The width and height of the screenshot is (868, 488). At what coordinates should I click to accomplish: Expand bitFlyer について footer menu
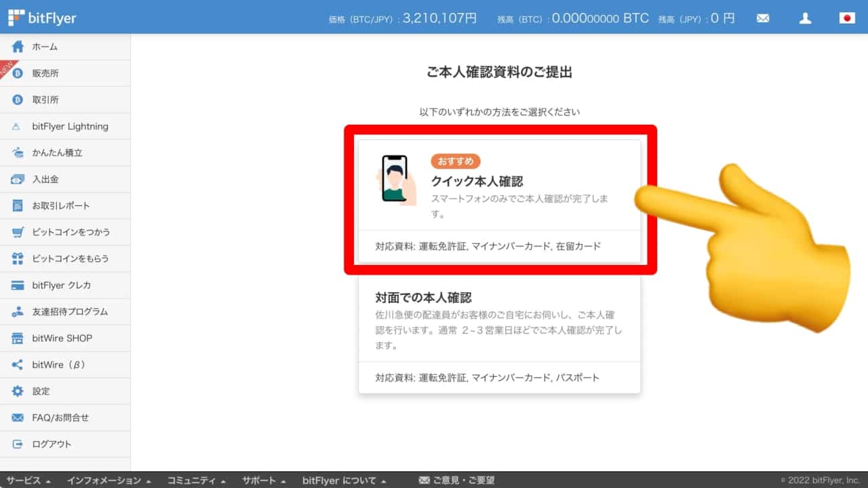pos(344,481)
